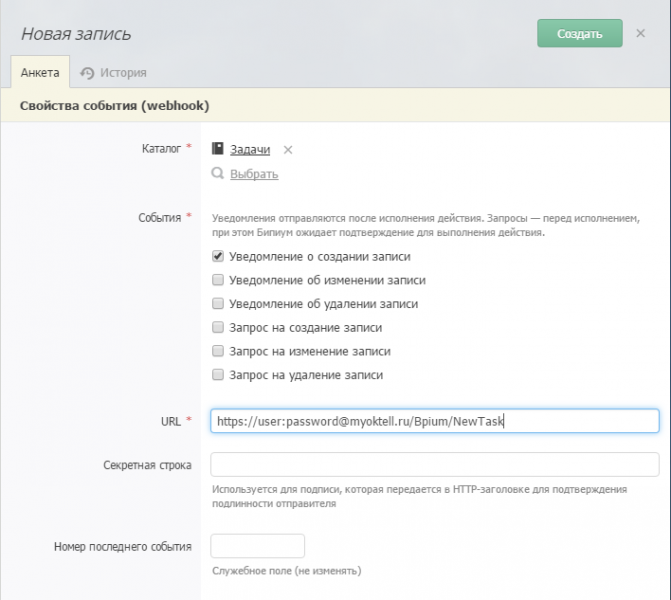671x600 pixels.
Task: Click the Номер последнего события field
Action: tap(257, 546)
